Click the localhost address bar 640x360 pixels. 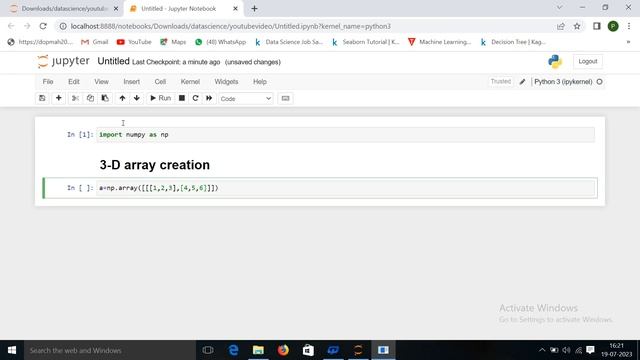click(x=306, y=26)
